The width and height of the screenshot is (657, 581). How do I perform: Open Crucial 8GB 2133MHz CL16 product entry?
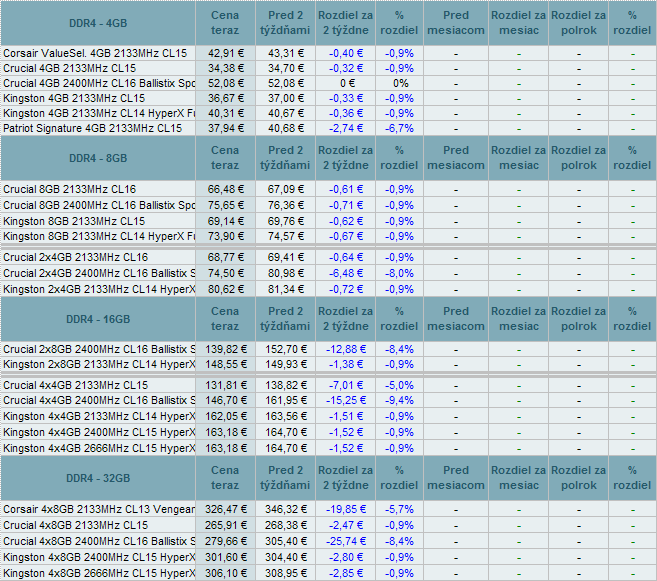[x=70, y=189]
